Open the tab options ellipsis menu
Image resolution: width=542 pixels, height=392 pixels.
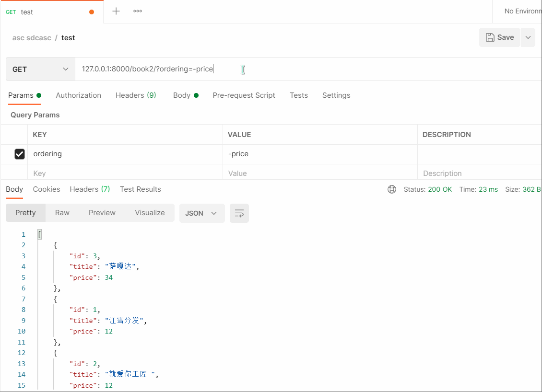tap(138, 11)
